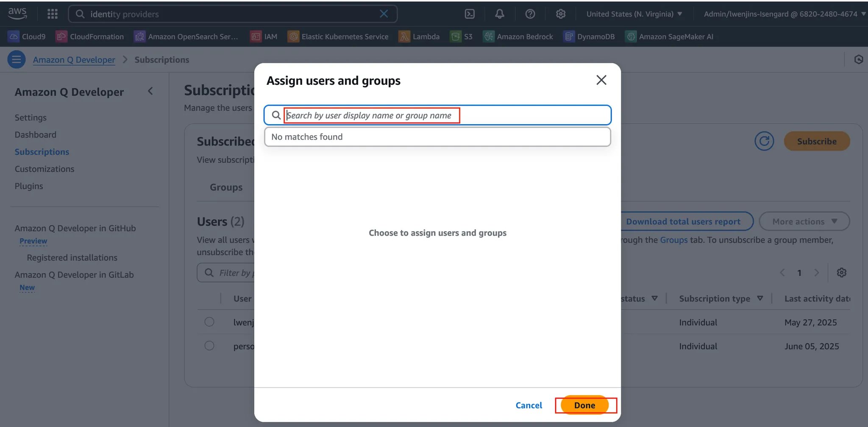Open the Admin account menu dropdown

tap(785, 14)
